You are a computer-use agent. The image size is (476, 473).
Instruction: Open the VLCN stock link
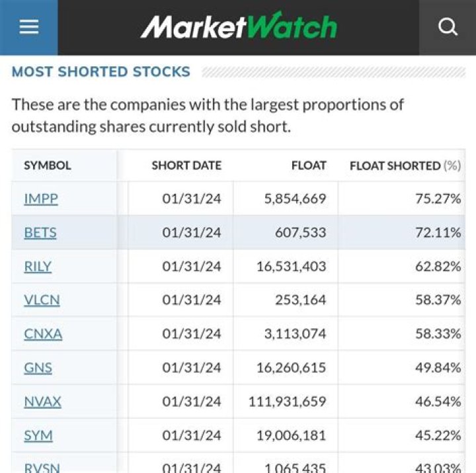pyautogui.click(x=42, y=300)
